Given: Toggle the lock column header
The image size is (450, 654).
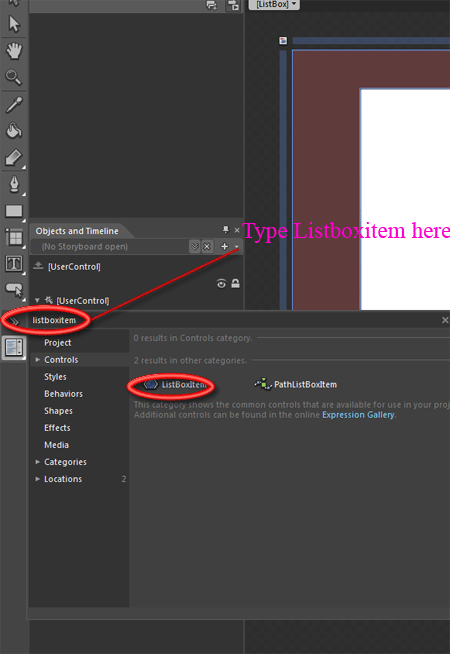Looking at the screenshot, I should pyautogui.click(x=235, y=284).
